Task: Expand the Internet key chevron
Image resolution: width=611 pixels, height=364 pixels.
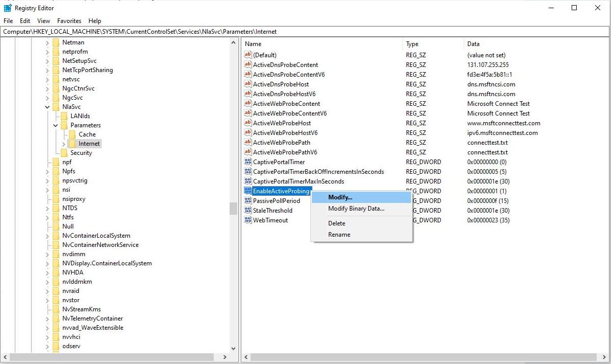Action: 64,144
